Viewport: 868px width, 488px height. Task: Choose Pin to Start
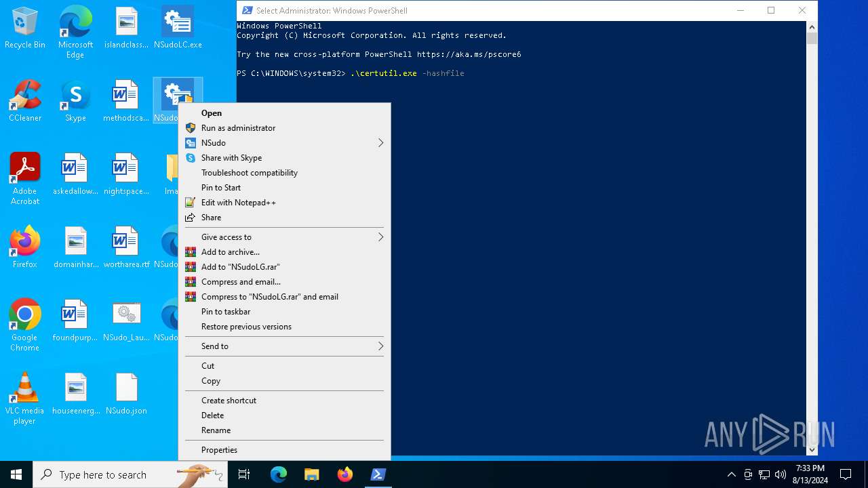[x=285, y=188]
